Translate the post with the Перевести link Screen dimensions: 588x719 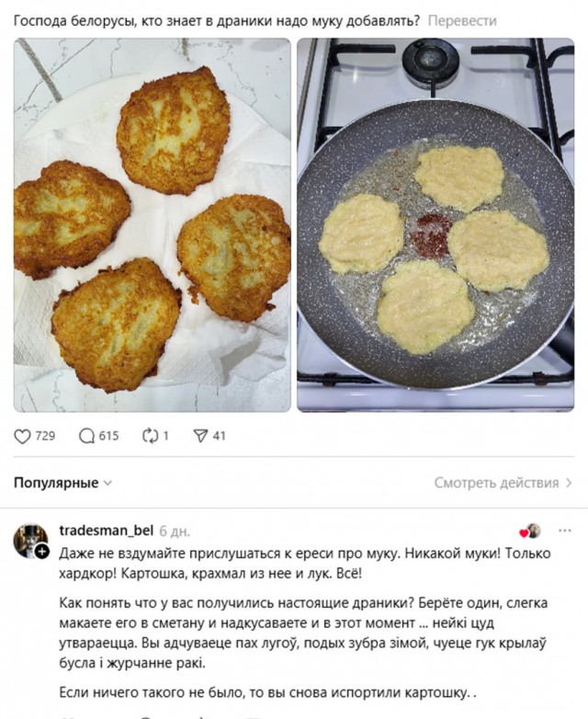pos(462,20)
